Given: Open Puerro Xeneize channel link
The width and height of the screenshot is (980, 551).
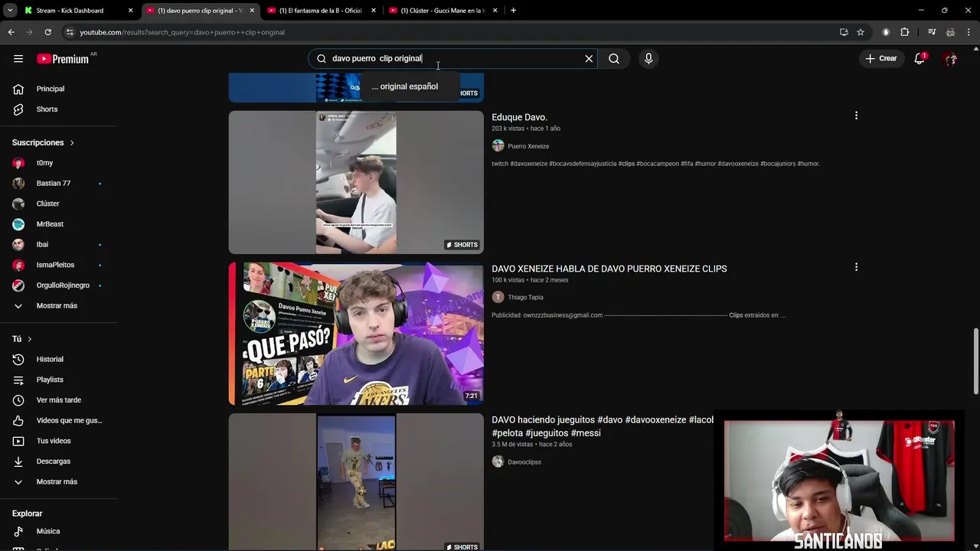Looking at the screenshot, I should point(528,146).
